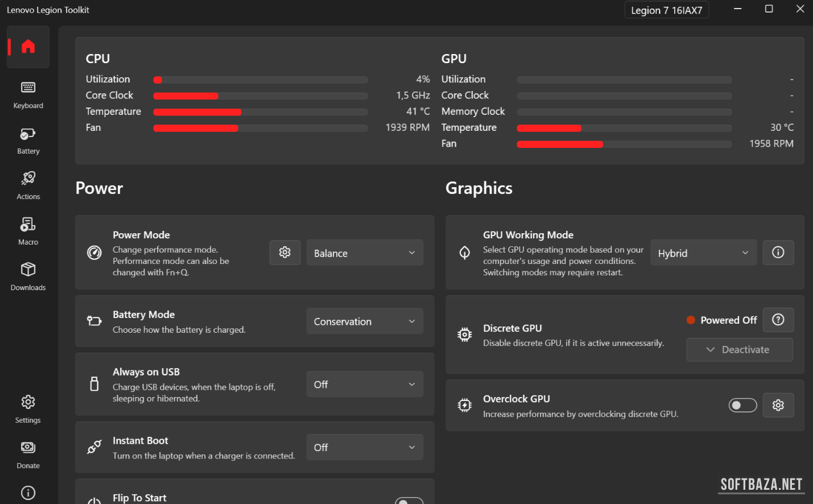This screenshot has width=813, height=504.
Task: Click the Discrete GPU help question icon
Action: [778, 320]
